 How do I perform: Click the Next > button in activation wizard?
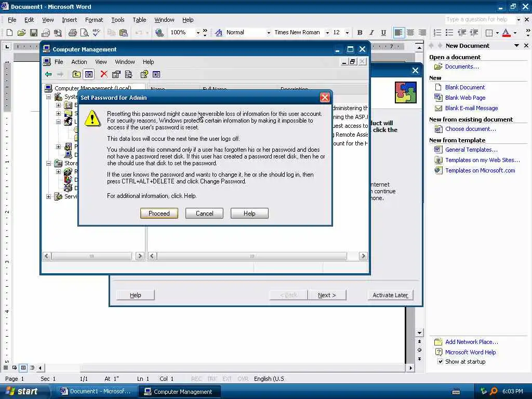click(x=327, y=295)
